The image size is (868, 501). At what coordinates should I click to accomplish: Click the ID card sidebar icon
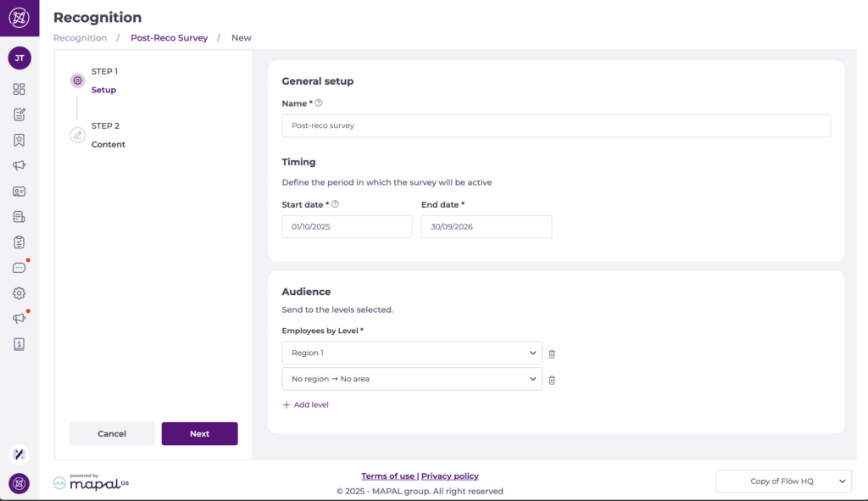pos(19,192)
